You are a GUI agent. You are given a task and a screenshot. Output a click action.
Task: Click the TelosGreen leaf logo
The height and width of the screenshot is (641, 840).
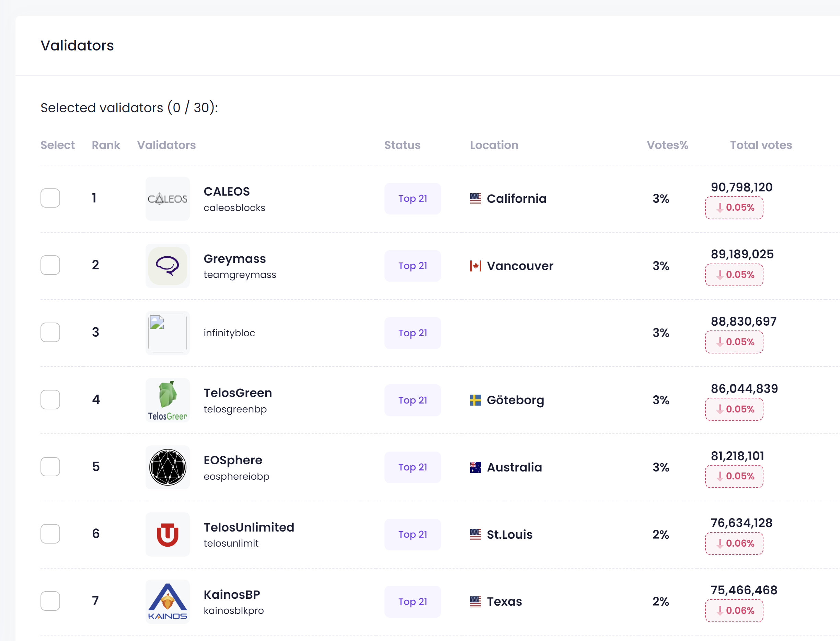click(x=168, y=400)
